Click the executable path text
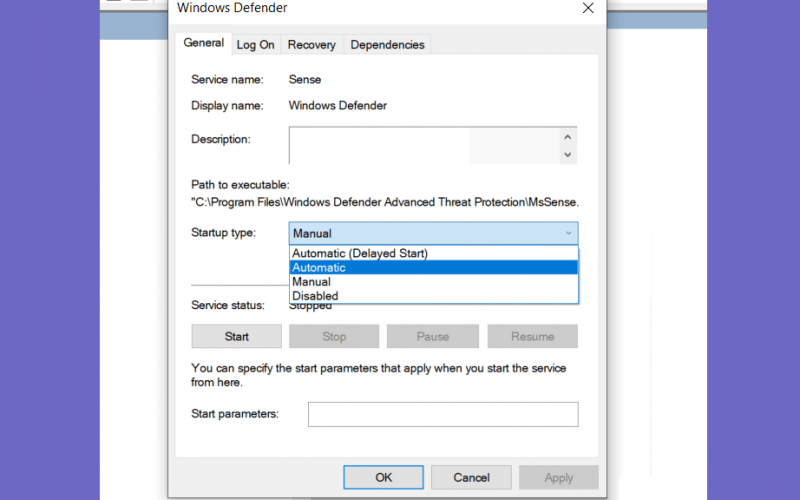This screenshot has height=500, width=800. pos(385,202)
